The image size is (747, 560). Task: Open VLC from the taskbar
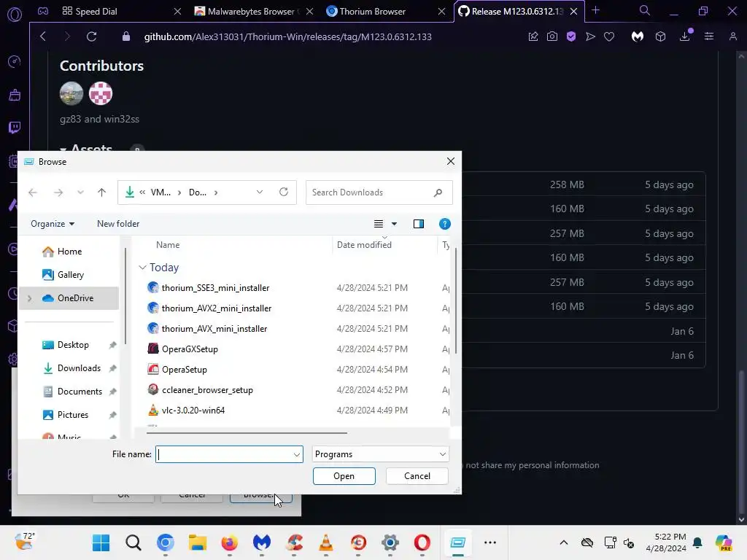click(x=326, y=542)
